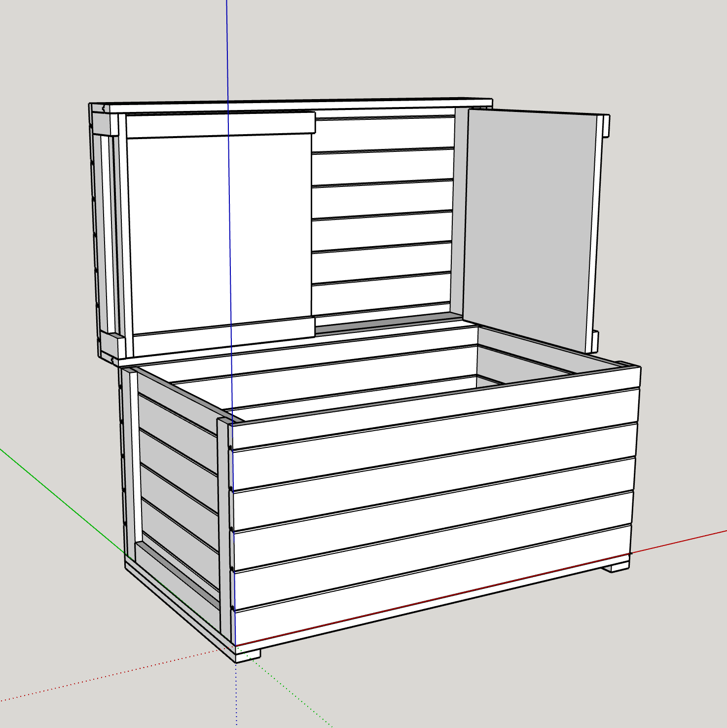Select the top front plank of the chest

pos(436,408)
